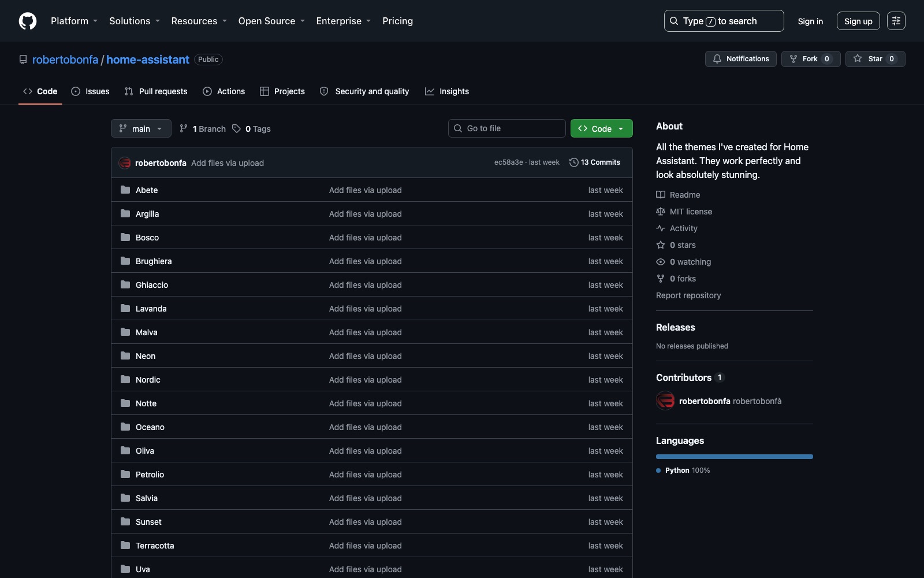The width and height of the screenshot is (924, 578).
Task: Click the Oliva folder icon
Action: coord(125,450)
